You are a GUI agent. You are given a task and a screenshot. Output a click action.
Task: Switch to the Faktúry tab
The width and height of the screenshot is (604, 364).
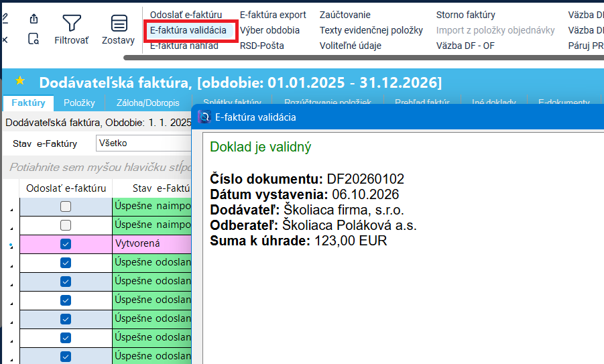(x=28, y=103)
